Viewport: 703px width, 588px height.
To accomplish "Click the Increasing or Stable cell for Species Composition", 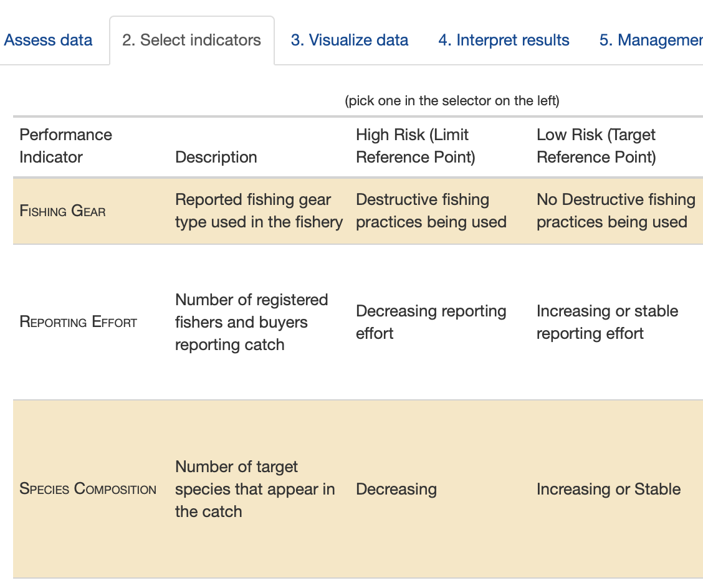I will tap(608, 489).
